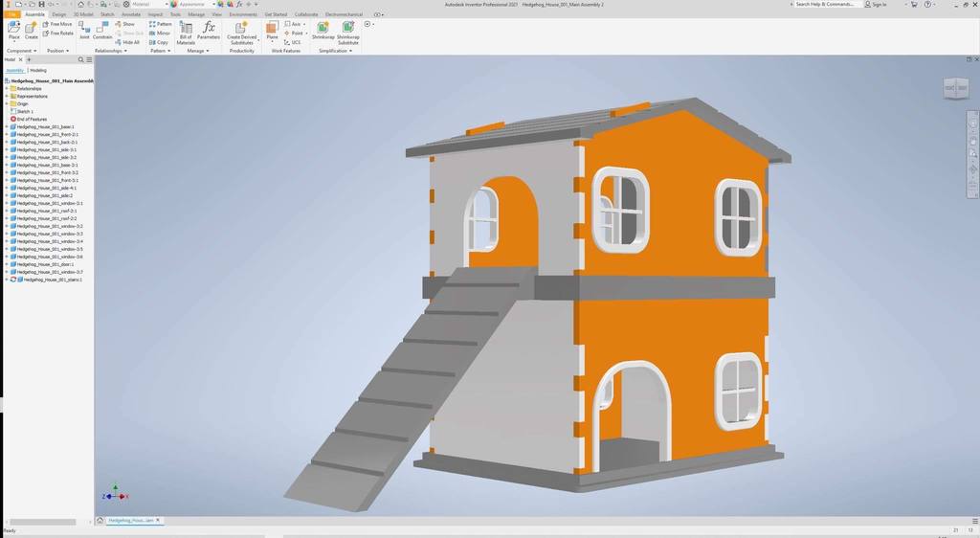Screen dimensions: 980x538
Task: Click Sign In in the title bar
Action: click(877, 5)
